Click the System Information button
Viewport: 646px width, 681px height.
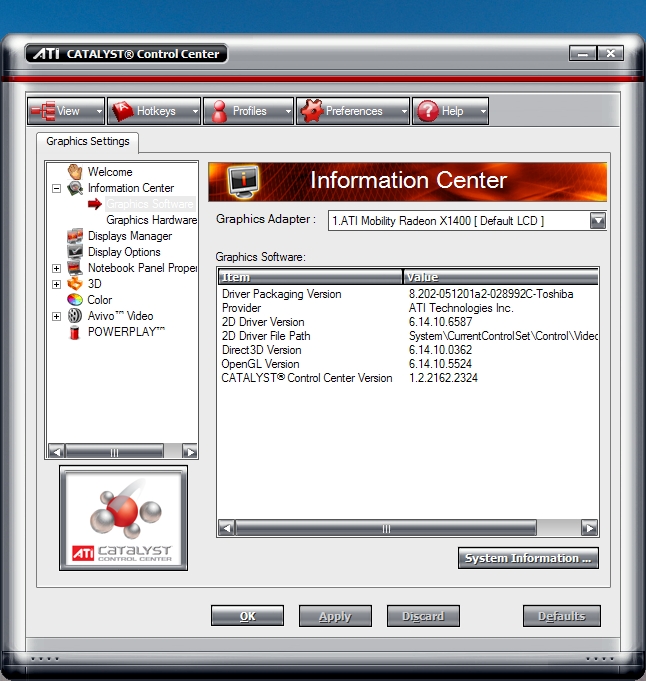coord(528,558)
